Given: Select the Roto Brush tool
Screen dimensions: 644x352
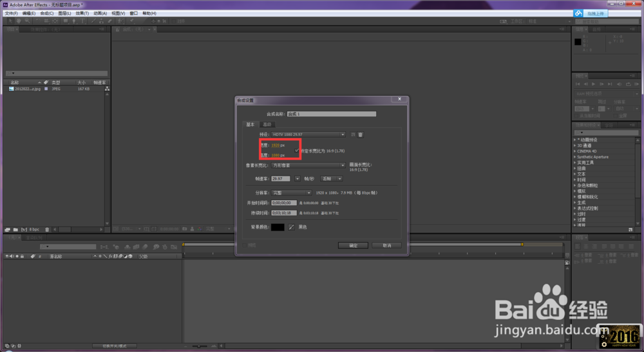Looking at the screenshot, I should tap(121, 21).
